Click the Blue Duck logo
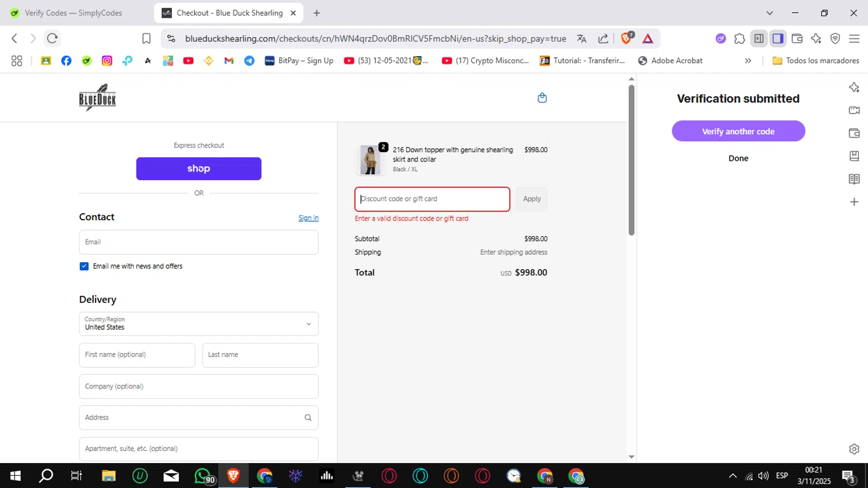 (97, 97)
